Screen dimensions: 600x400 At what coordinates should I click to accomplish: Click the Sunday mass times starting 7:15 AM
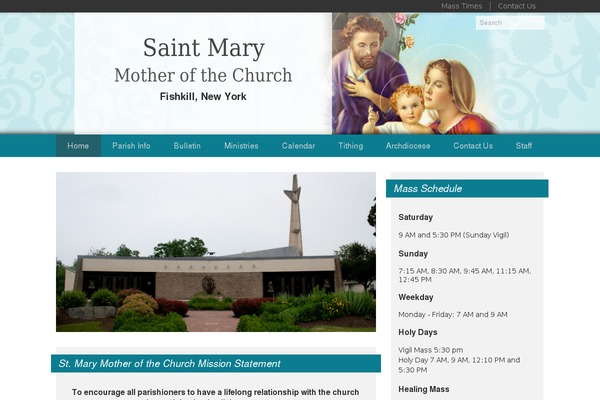click(465, 275)
